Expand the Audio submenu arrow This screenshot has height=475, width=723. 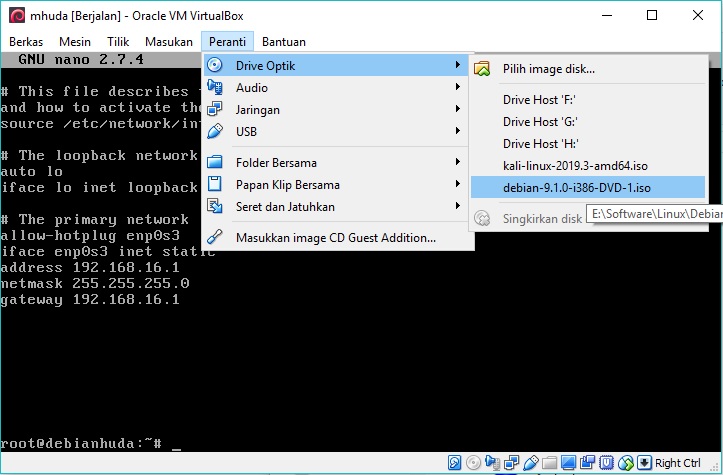[x=457, y=87]
